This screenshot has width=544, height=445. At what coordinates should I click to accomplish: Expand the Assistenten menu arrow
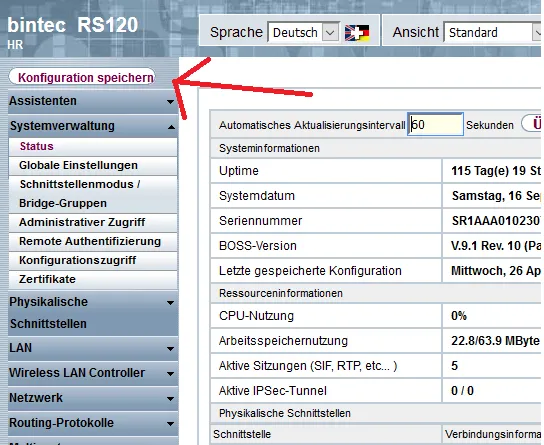pyautogui.click(x=170, y=102)
